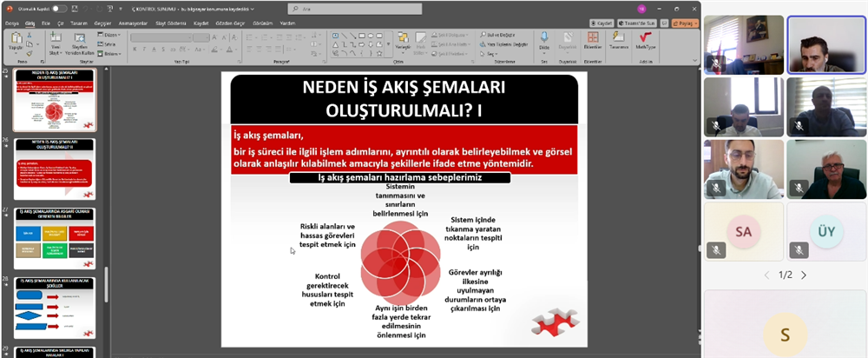This screenshot has width=868, height=358.
Task: Open the font name combo box
Action: (161, 37)
